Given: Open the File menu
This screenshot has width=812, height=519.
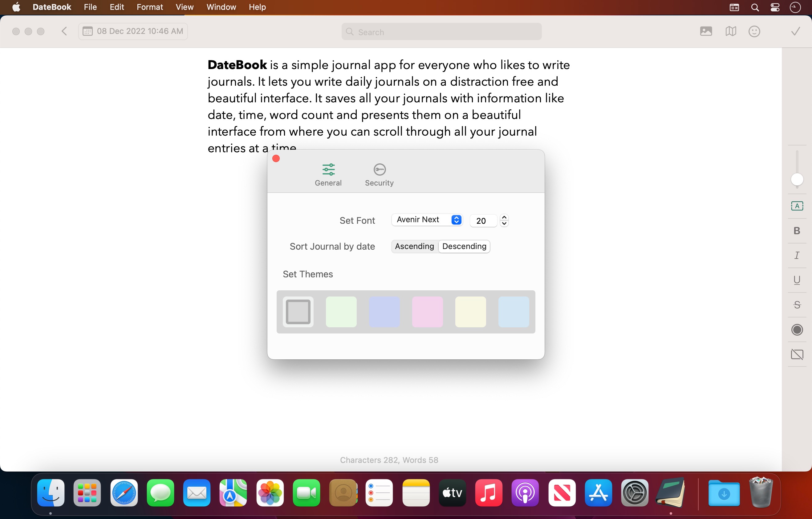Looking at the screenshot, I should click(90, 7).
